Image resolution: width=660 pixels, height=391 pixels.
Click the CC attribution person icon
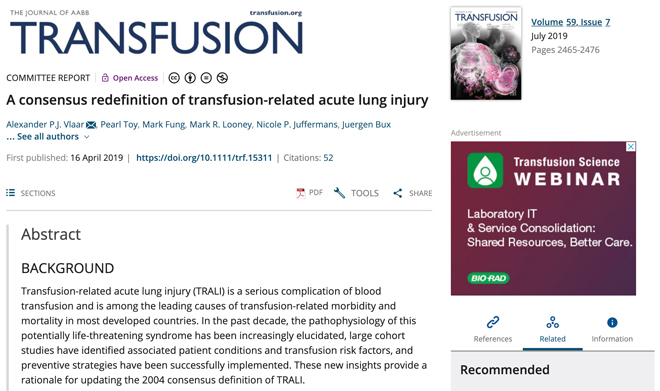point(190,78)
